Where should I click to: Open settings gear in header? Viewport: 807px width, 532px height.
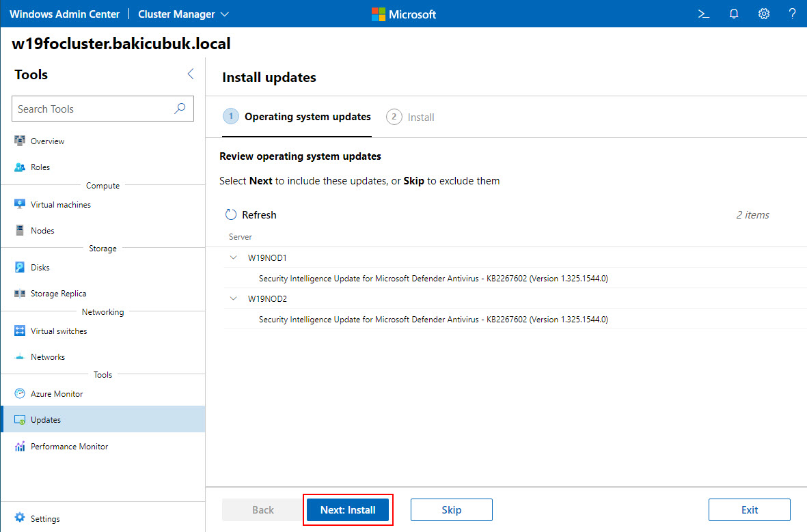[764, 14]
